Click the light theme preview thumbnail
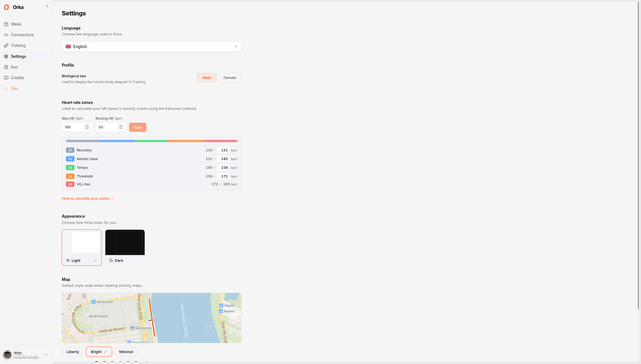 (82, 243)
